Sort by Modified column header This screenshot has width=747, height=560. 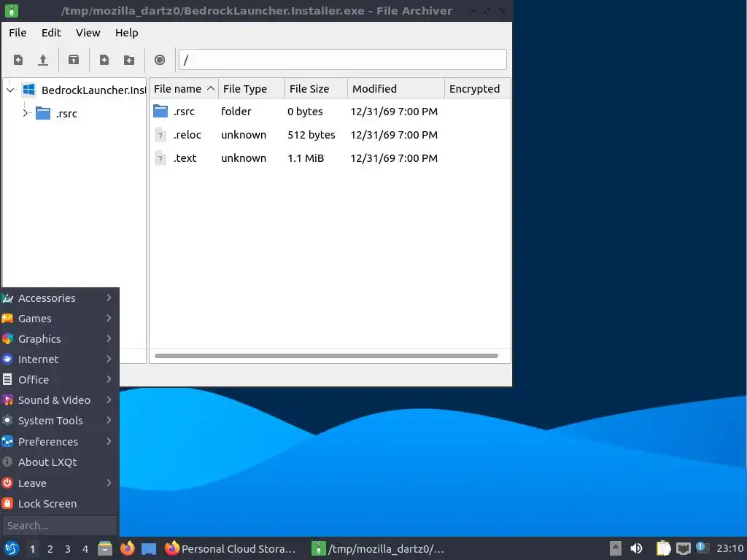[396, 89]
